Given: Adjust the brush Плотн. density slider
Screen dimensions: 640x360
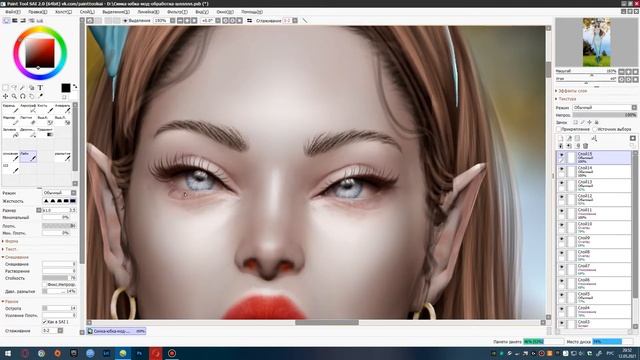Looking at the screenshot, I should [x=59, y=226].
